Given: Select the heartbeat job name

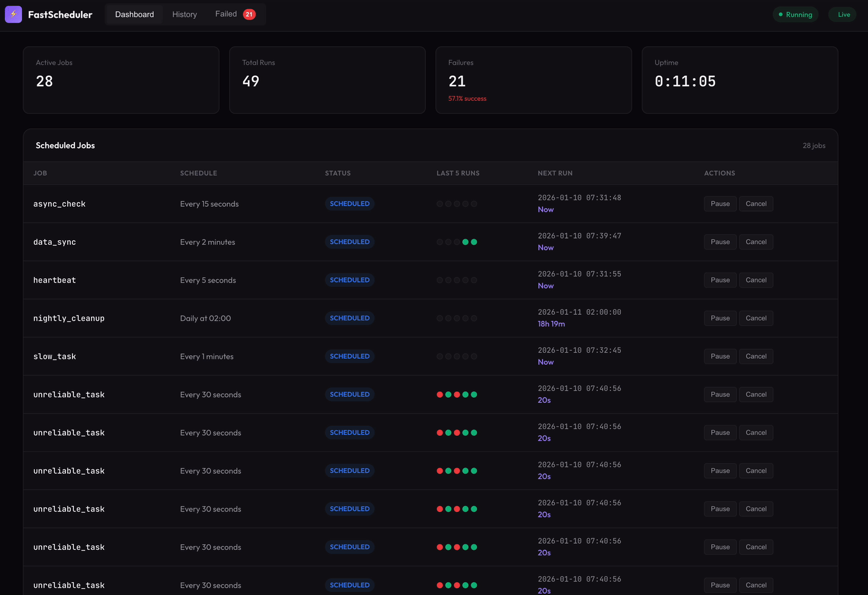Looking at the screenshot, I should (54, 280).
